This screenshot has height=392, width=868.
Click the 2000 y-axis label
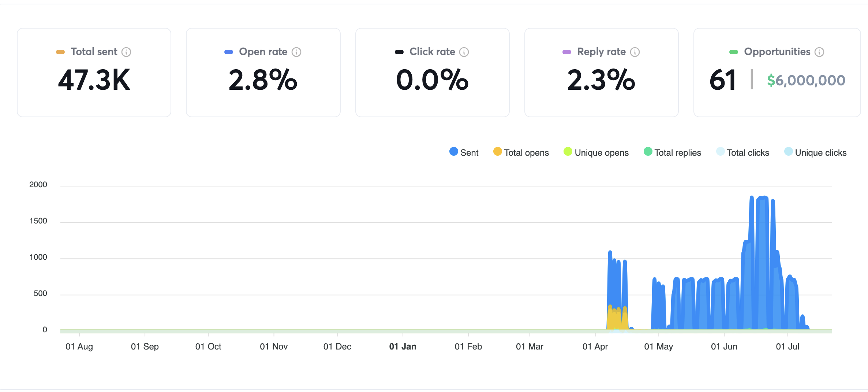tap(38, 185)
